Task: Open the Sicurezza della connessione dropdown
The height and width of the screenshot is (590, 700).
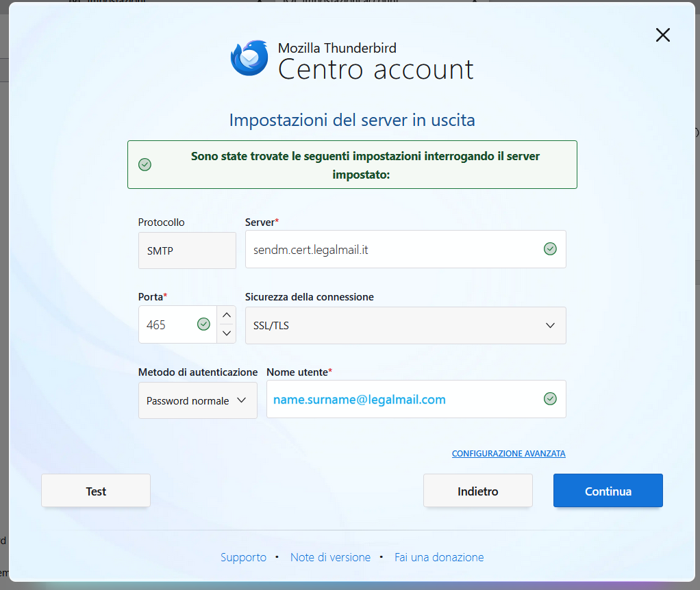Action: (405, 325)
